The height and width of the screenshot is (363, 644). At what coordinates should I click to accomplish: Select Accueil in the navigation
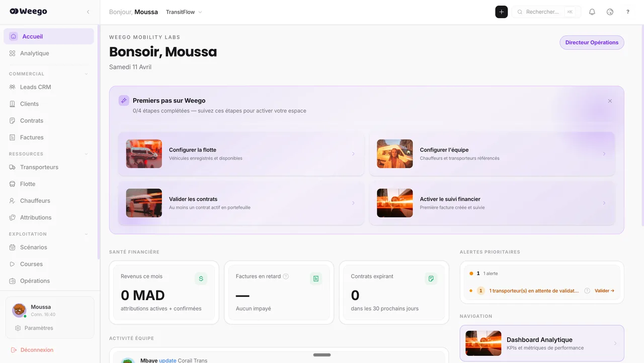(x=32, y=36)
